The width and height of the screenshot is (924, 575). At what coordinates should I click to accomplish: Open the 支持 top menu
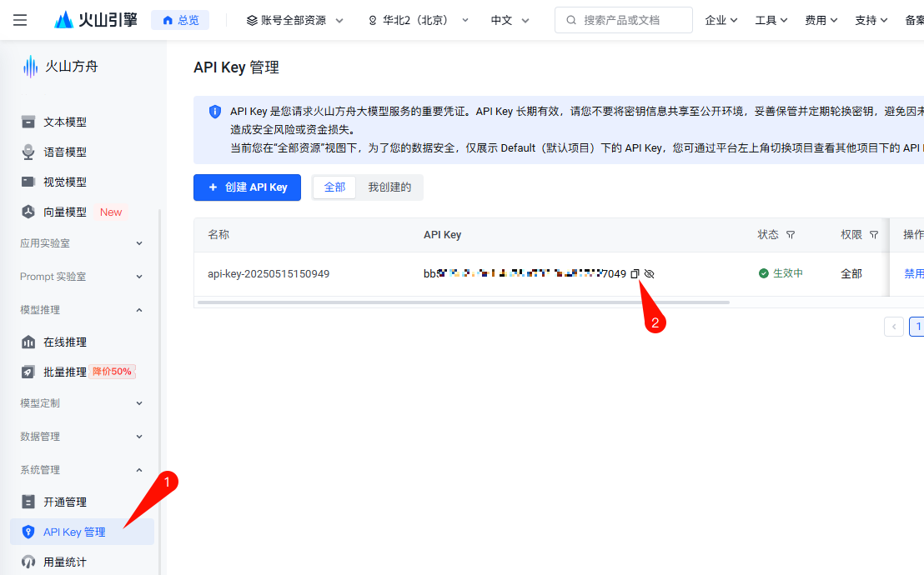pyautogui.click(x=871, y=20)
